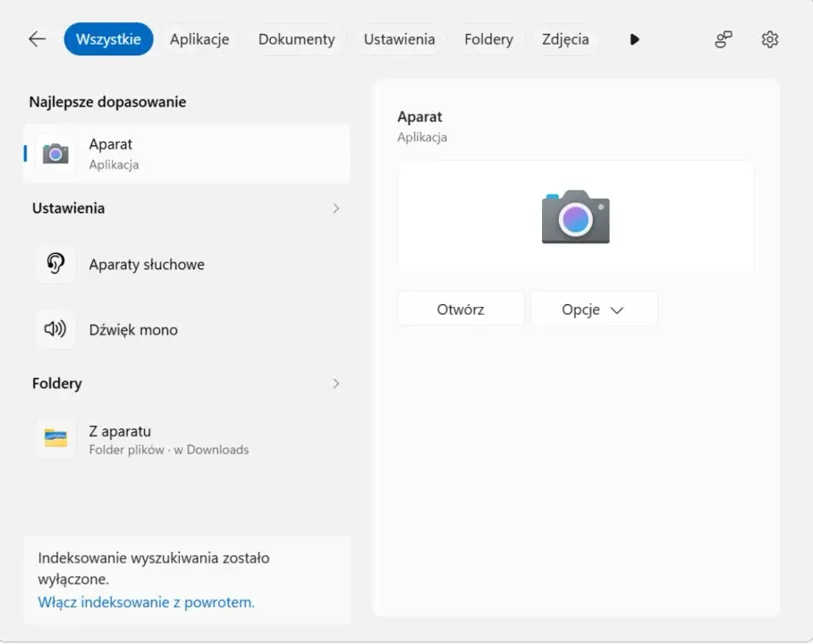Open the account switcher icon
Screen dimensions: 813x644
724,39
